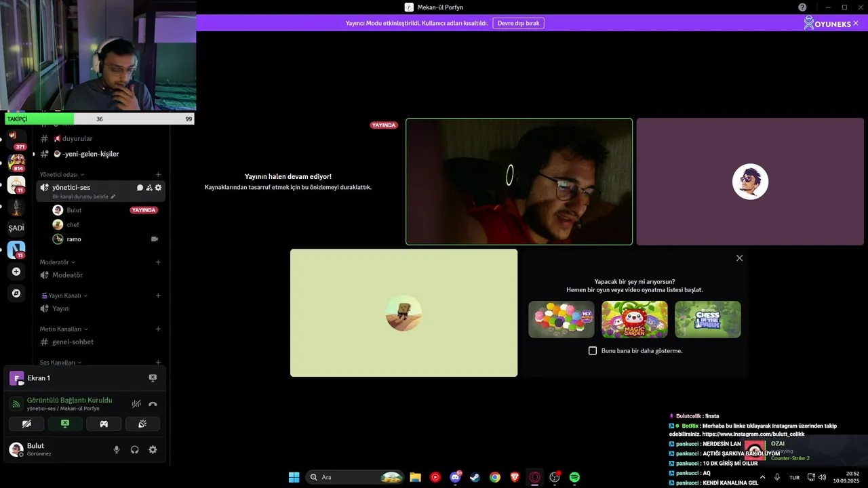Open Discord from the taskbar
The width and height of the screenshot is (868, 488).
(455, 477)
